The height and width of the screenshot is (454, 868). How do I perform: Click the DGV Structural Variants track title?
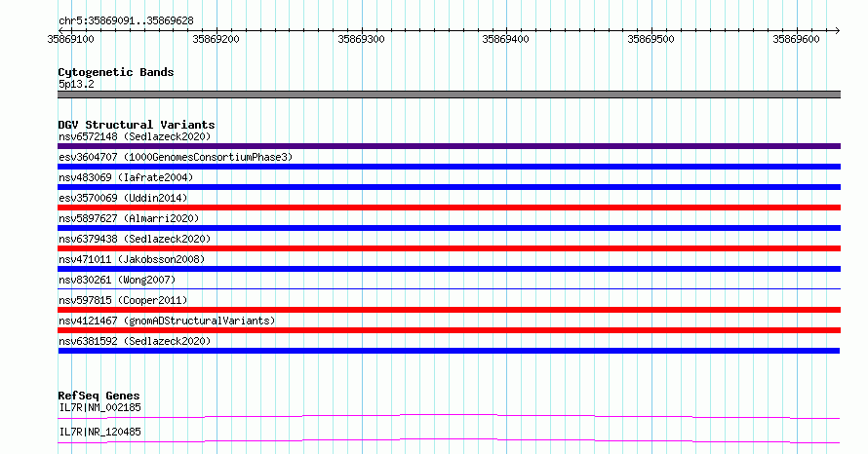[x=137, y=125]
